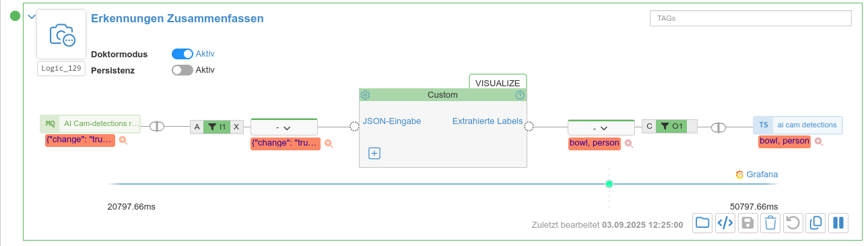868x246 pixels.
Task: Duplicate logic with the copy icon
Action: [x=815, y=223]
